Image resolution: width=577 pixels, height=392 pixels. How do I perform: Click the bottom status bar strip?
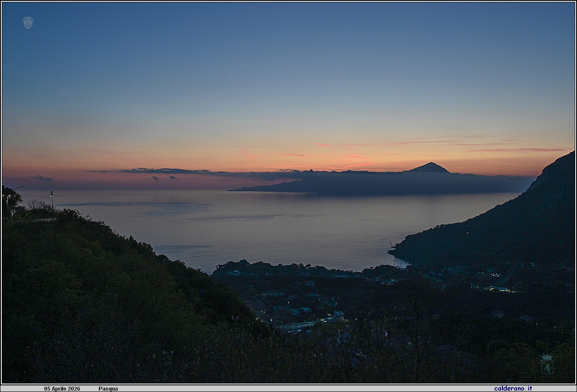tap(288, 388)
